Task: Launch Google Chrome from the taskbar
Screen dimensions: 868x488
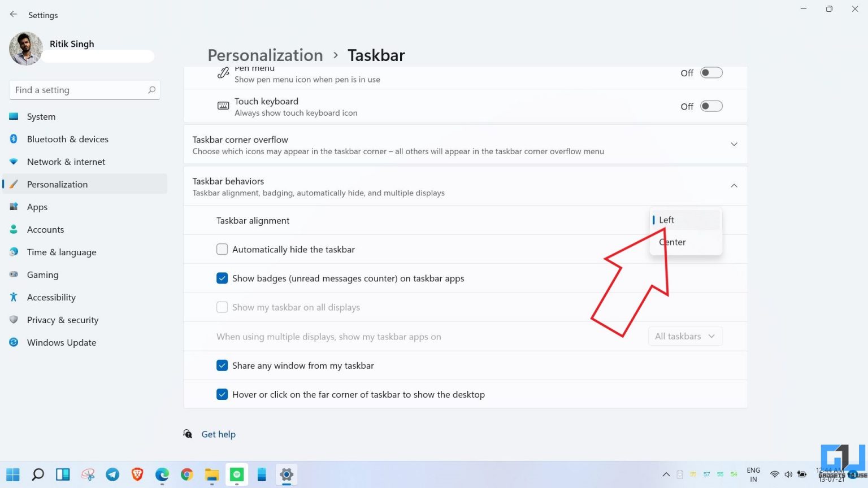Action: pos(186,474)
